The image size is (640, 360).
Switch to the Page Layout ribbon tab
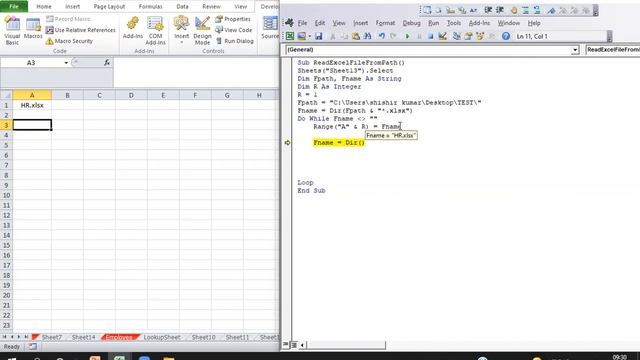109,7
